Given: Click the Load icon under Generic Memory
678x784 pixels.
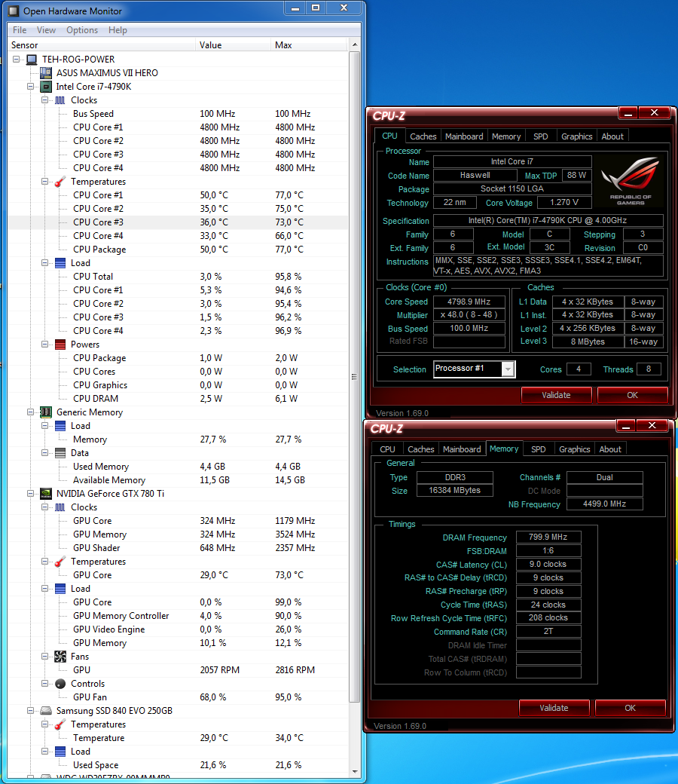Looking at the screenshot, I should tap(60, 426).
